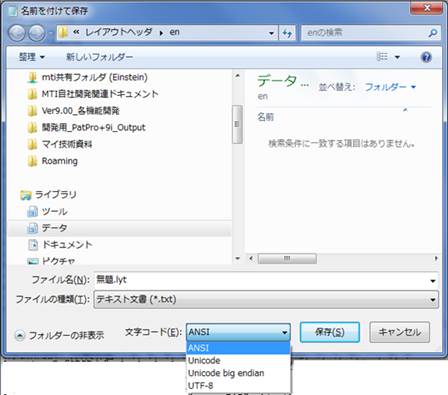
Task: Click the ピクチャ library icon
Action: click(x=33, y=261)
